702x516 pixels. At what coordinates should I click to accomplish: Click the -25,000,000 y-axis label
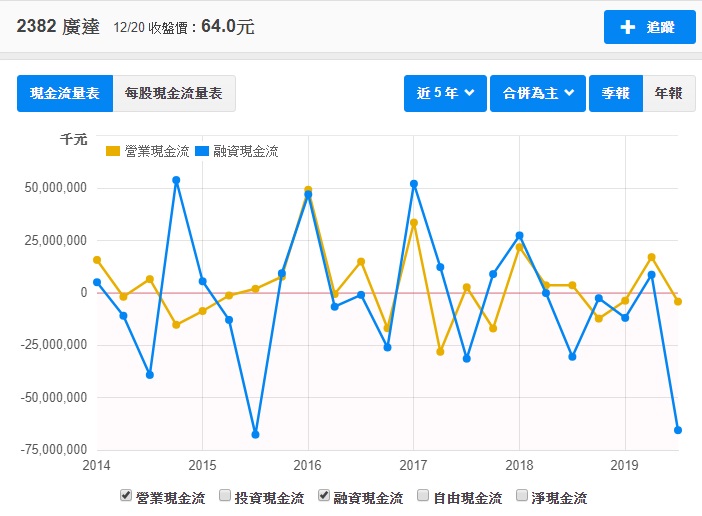click(54, 345)
